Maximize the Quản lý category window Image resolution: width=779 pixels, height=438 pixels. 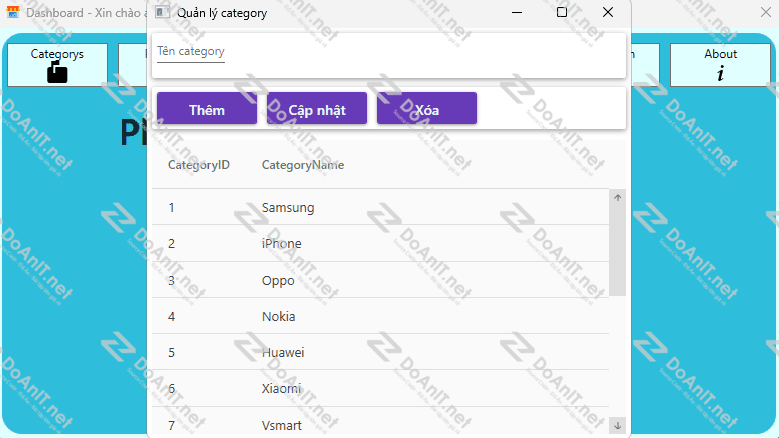click(x=561, y=12)
